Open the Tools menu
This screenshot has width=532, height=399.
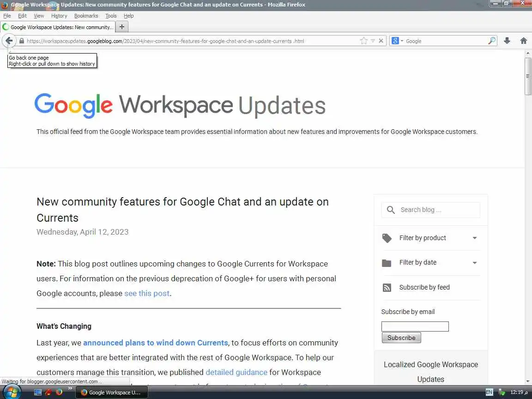tap(111, 16)
